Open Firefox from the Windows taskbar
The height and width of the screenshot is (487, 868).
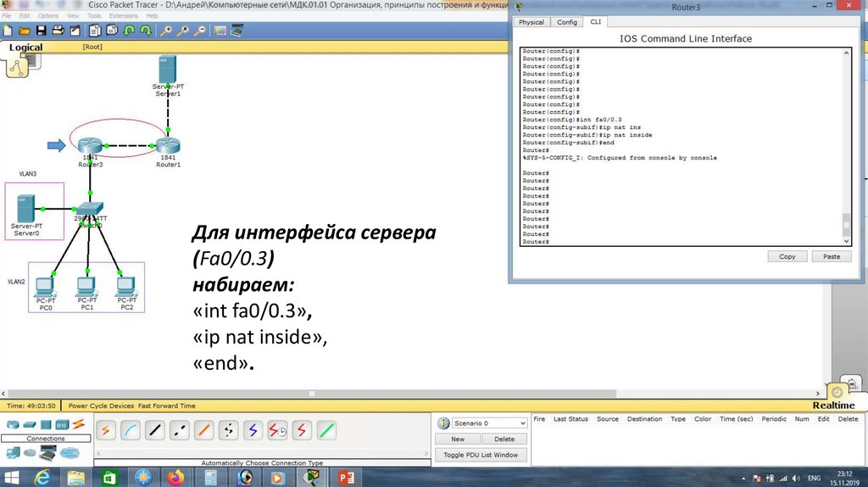(x=175, y=477)
